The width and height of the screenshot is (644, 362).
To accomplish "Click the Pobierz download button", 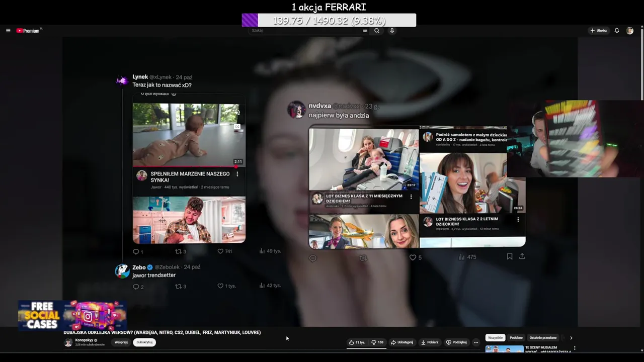I will [x=430, y=342].
